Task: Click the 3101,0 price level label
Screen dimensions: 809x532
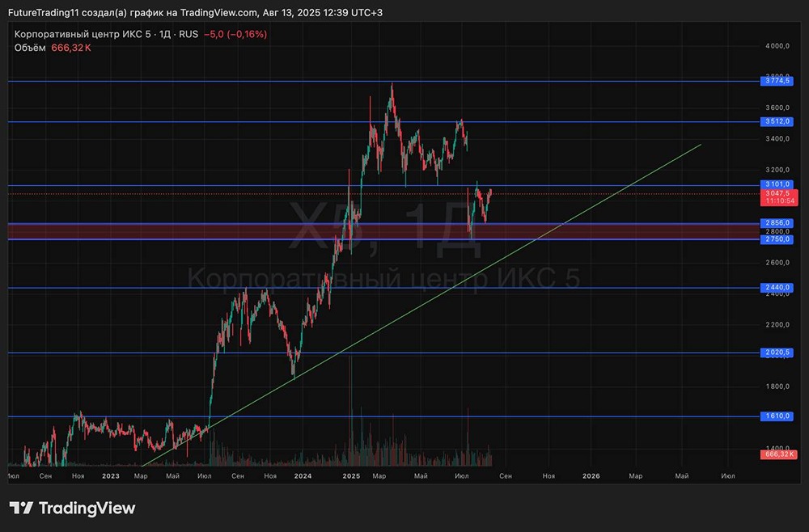Action: click(x=777, y=184)
